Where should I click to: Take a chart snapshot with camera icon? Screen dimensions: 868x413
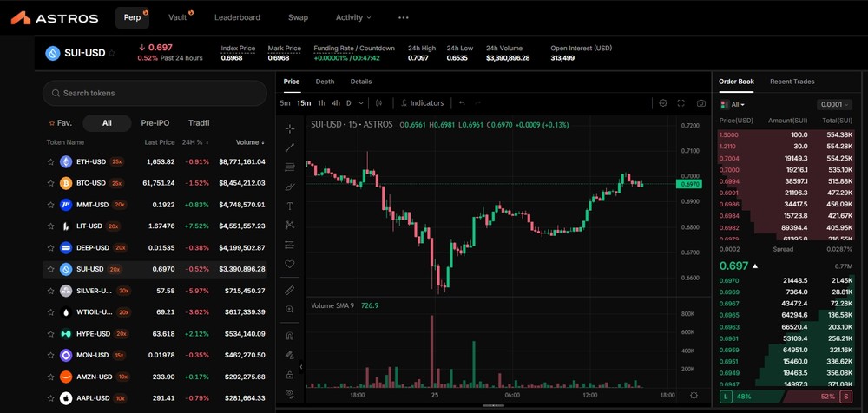pyautogui.click(x=701, y=103)
